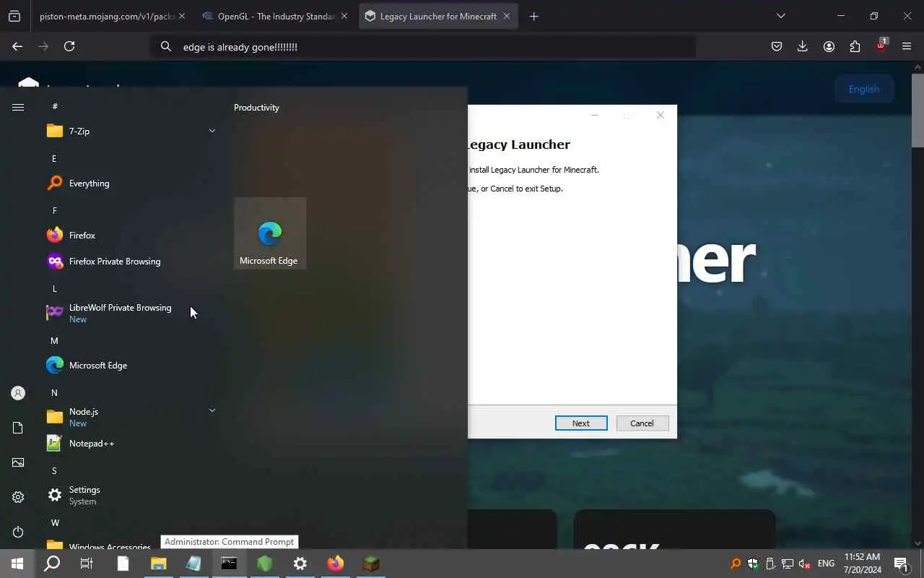This screenshot has width=924, height=578.
Task: Open the Minecraft block taskbar icon
Action: pos(371,564)
